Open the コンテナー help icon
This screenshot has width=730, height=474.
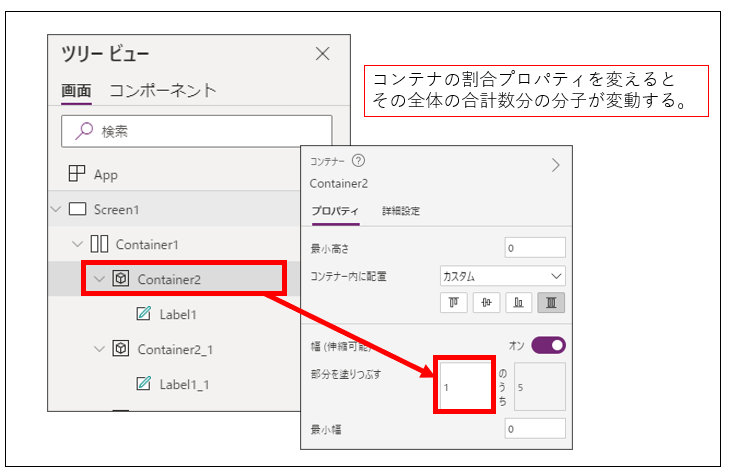(x=358, y=161)
